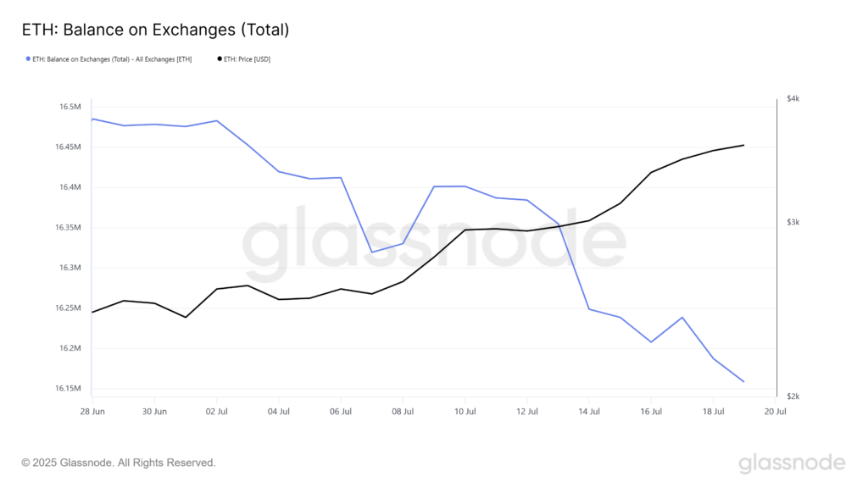Screen dimensions: 868x488
Task: Select the "28 Jun" x-axis date label
Action: coord(92,412)
